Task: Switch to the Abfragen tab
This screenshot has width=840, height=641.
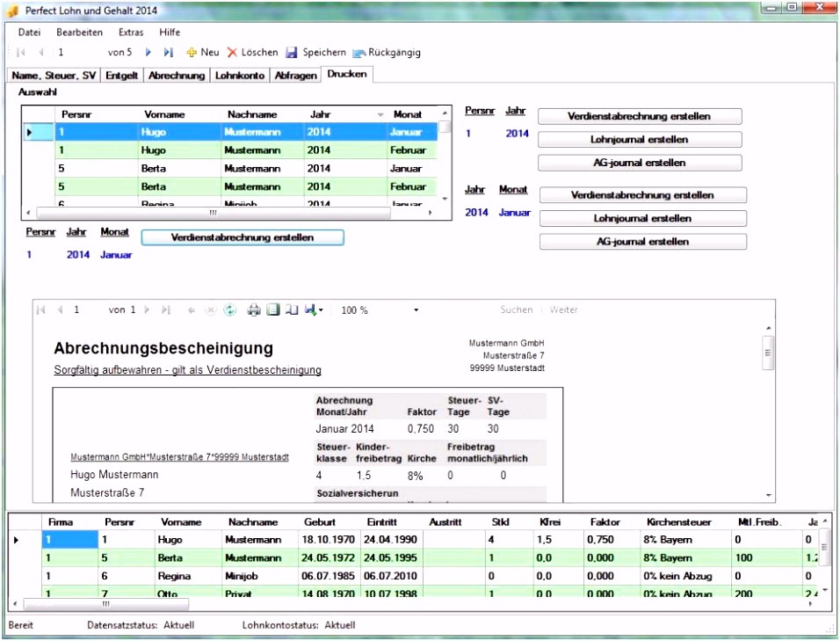Action: click(x=296, y=76)
